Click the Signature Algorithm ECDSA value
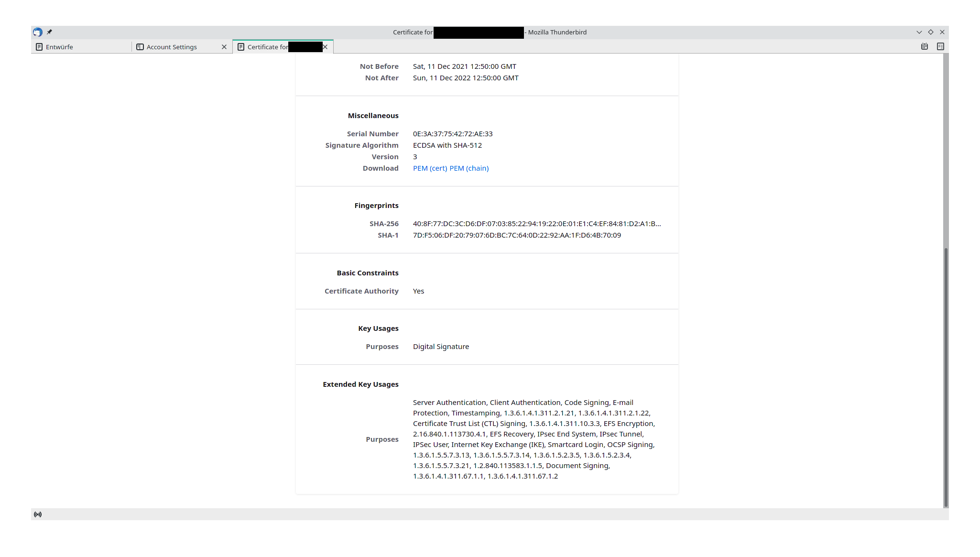 [x=447, y=145]
